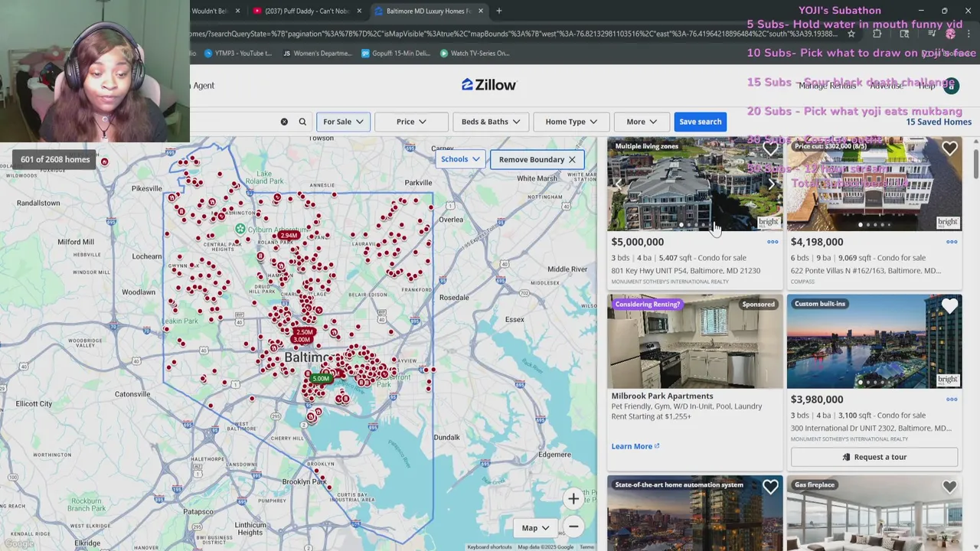Follow the Learn More link for Milbrook Park
Image resolution: width=980 pixels, height=551 pixels.
pos(635,446)
